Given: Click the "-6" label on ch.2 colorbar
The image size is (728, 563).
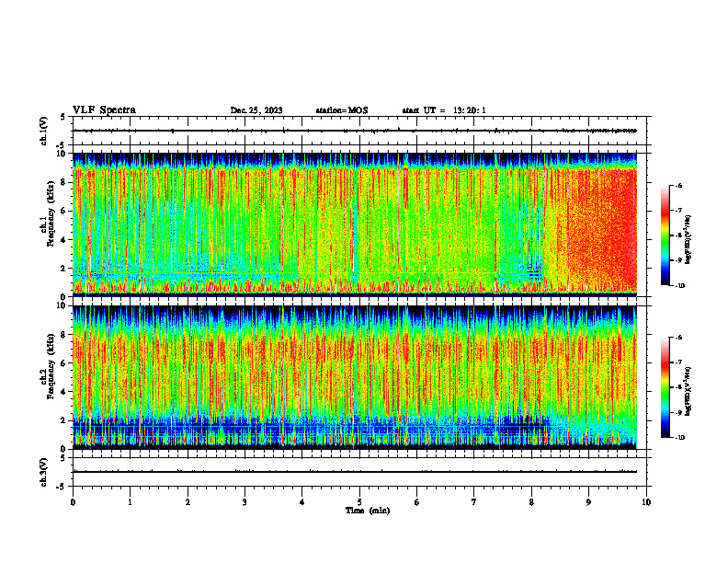Looking at the screenshot, I should point(678,338).
